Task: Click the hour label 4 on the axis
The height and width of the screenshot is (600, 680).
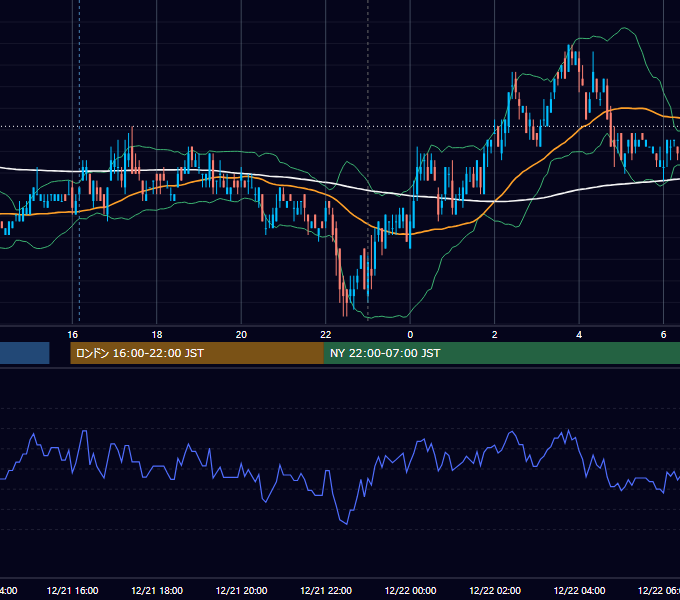Action: click(x=579, y=335)
